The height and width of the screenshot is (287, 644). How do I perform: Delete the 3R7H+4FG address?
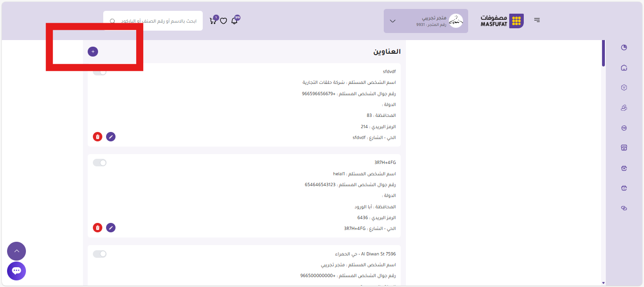coord(98,228)
